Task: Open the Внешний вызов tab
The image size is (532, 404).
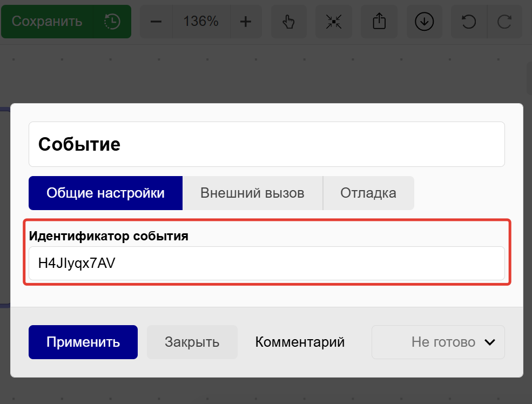Action: 252,193
